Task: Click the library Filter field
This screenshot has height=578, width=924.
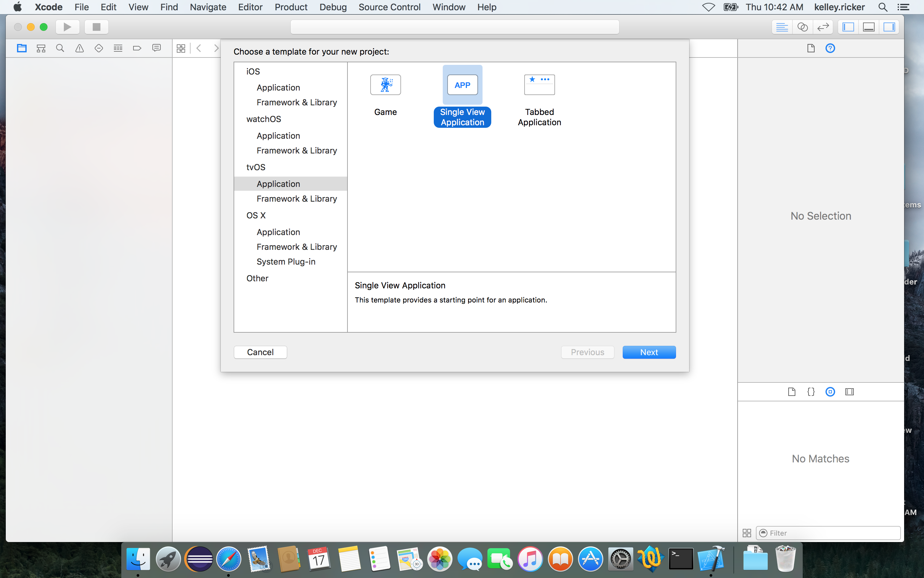Action: [828, 533]
